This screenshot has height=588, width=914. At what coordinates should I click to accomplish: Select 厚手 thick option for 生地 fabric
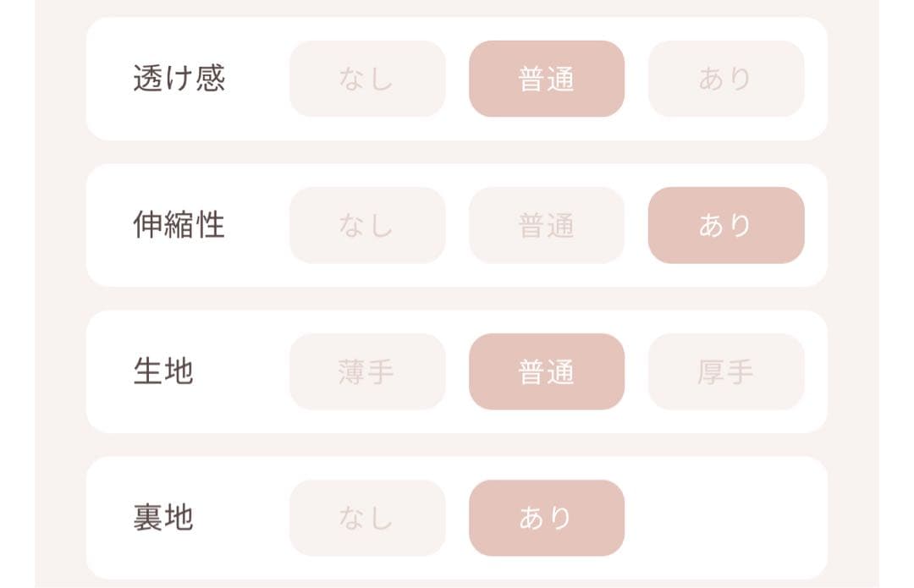click(x=726, y=372)
